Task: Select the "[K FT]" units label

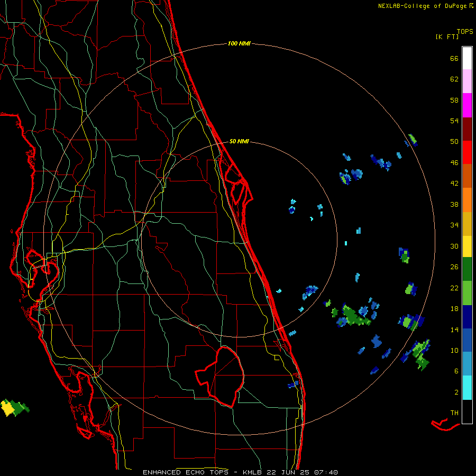Action: 447,36
